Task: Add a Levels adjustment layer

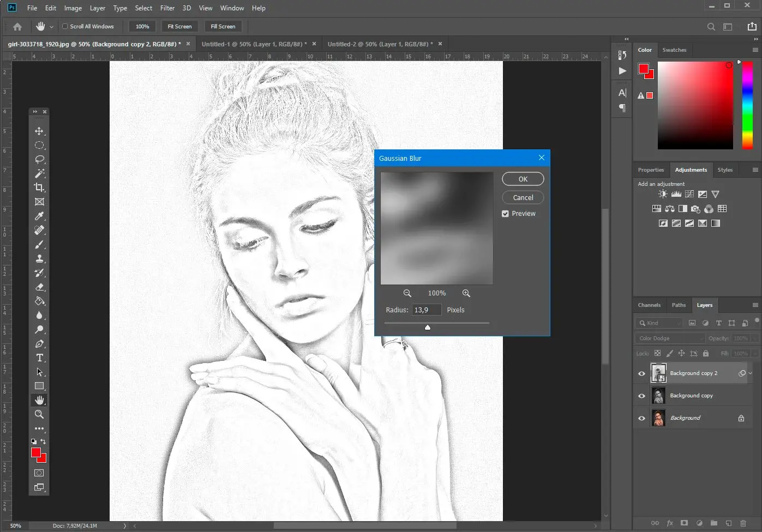Action: 676,194
